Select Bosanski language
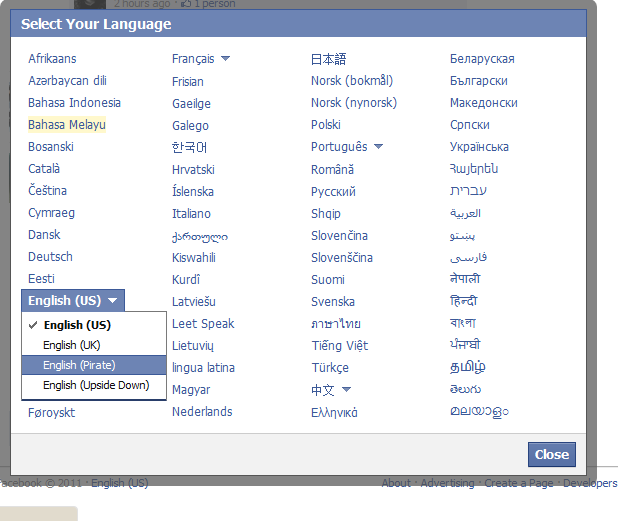This screenshot has height=521, width=618. pyautogui.click(x=50, y=147)
